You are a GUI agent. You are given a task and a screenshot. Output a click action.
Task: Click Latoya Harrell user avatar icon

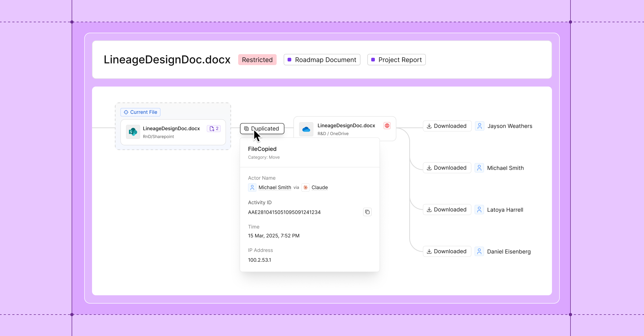479,210
